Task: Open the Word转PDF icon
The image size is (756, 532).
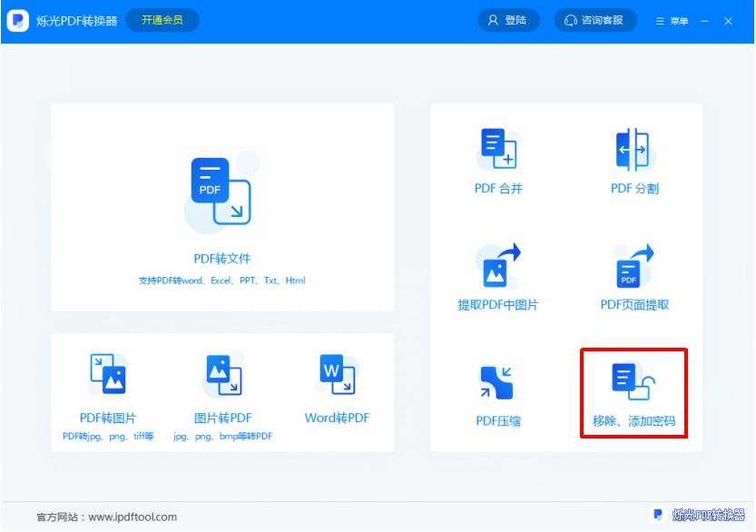Action: [337, 374]
